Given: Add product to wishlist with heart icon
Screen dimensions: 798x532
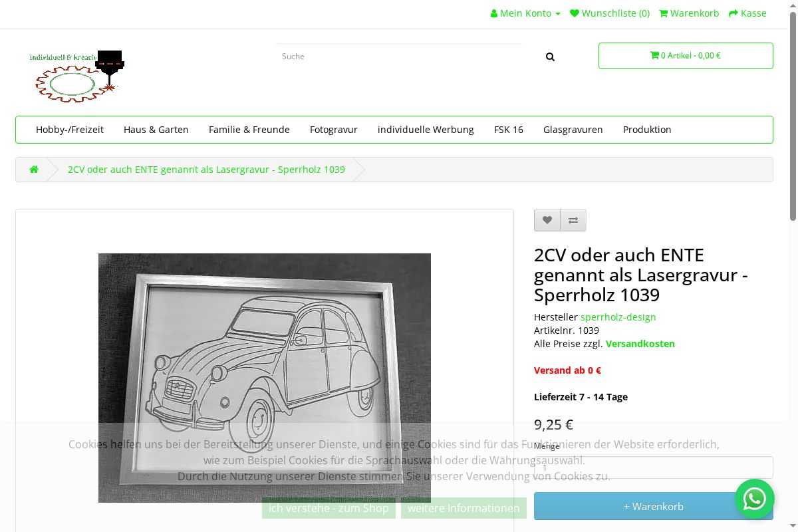Looking at the screenshot, I should point(547,220).
